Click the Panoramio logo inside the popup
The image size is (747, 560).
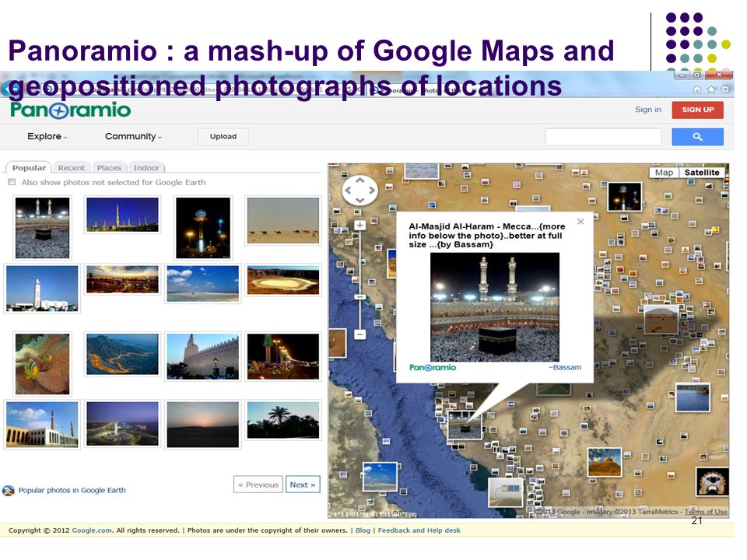[433, 368]
